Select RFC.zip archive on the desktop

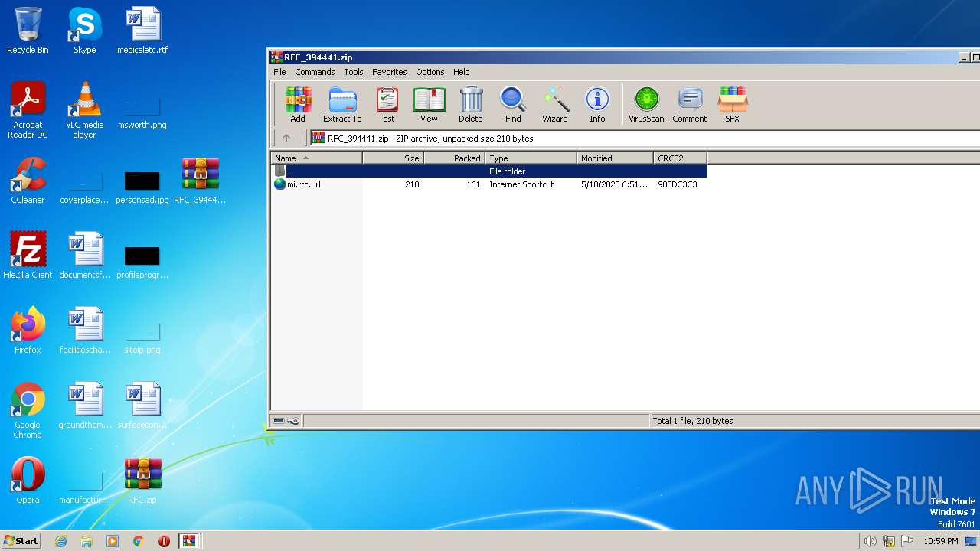142,481
